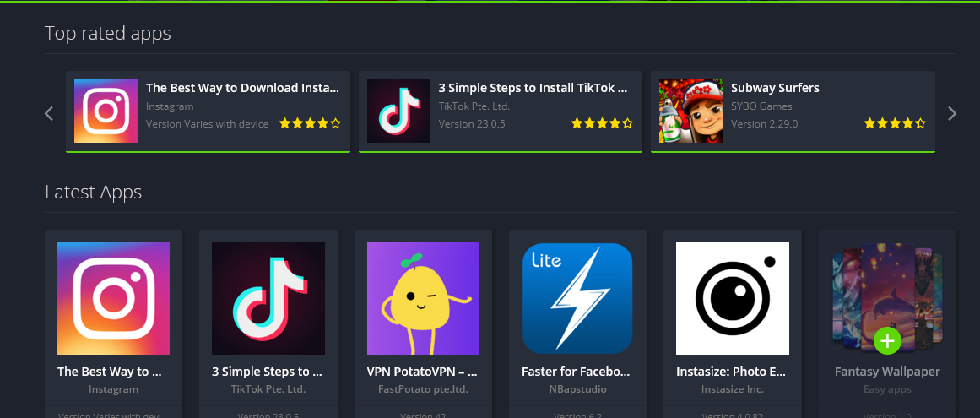Image resolution: width=980 pixels, height=418 pixels.
Task: Click 'Instagram' developer under Latest Apps card
Action: coord(113,389)
